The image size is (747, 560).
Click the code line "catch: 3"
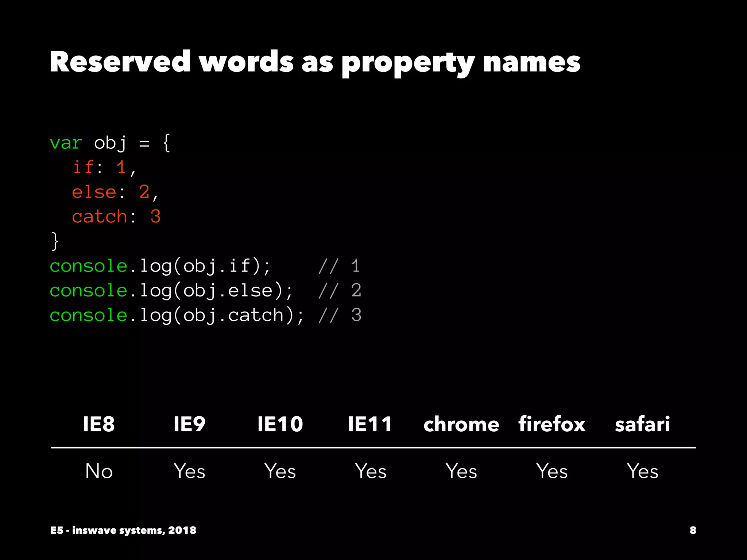[116, 216]
